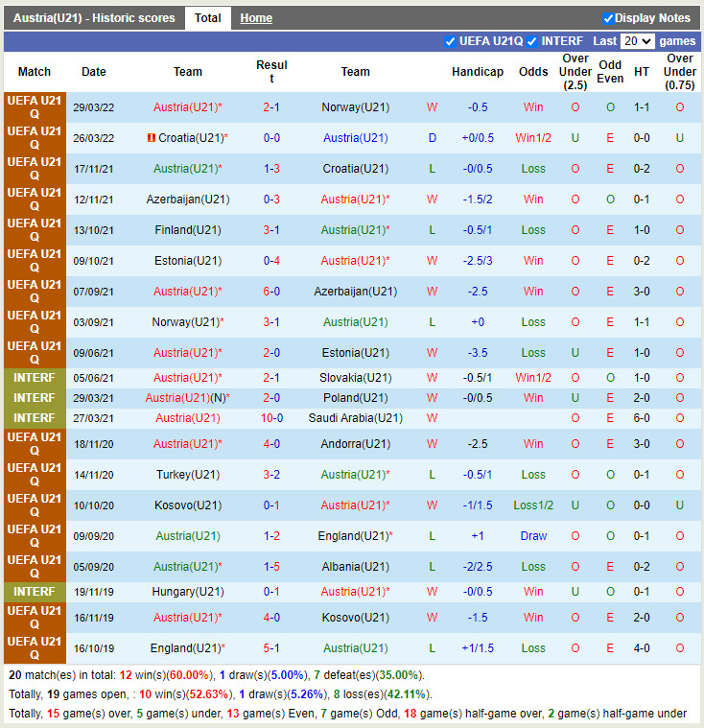Disable the INTERF competition filter checkbox

point(531,41)
